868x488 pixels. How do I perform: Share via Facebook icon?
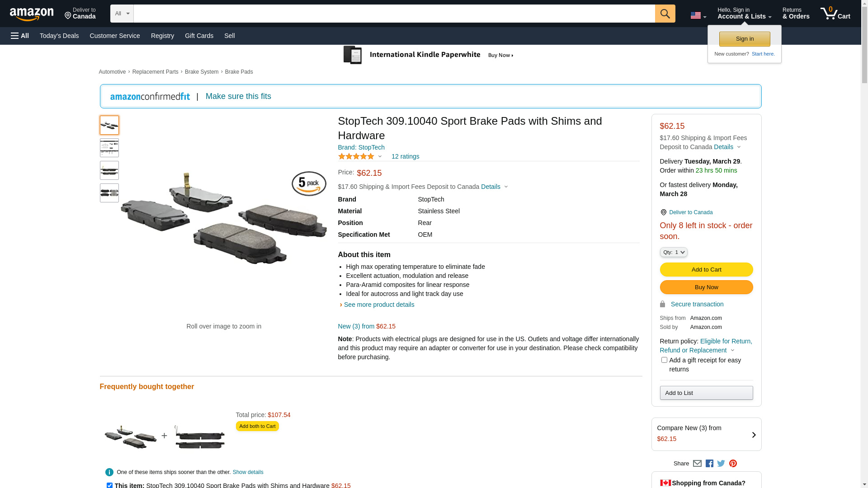tap(709, 464)
